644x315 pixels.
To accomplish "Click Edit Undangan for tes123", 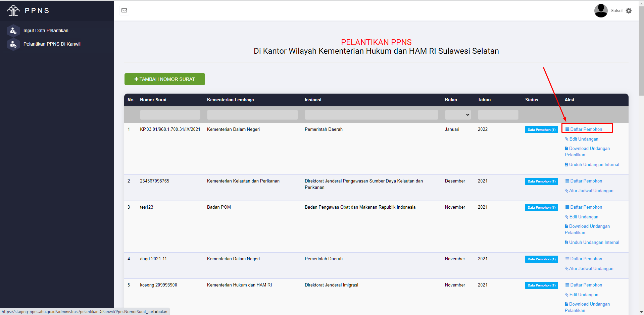I will tap(581, 217).
